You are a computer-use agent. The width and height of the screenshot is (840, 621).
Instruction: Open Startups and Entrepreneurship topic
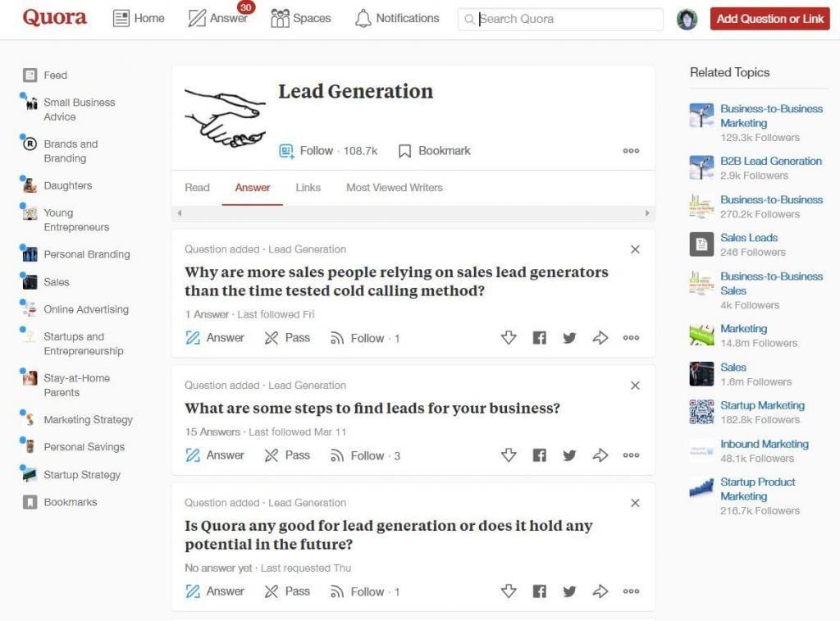pos(73,344)
